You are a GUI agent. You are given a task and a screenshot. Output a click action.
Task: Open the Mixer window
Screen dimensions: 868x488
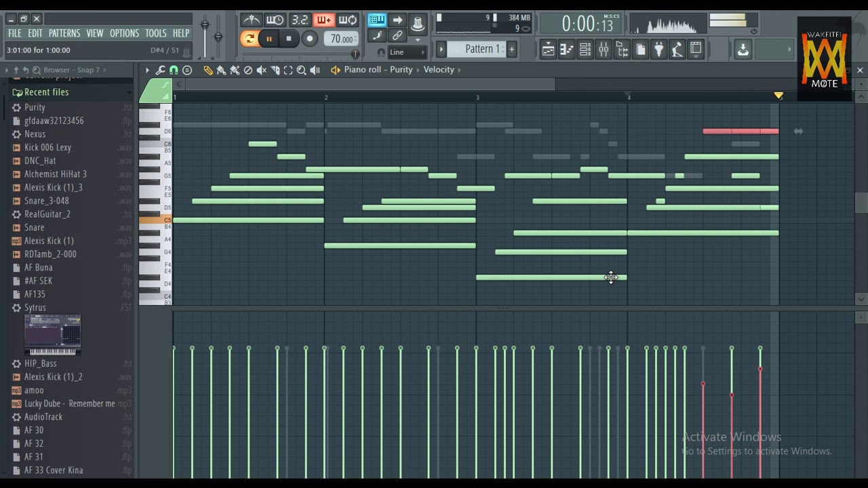pos(603,49)
